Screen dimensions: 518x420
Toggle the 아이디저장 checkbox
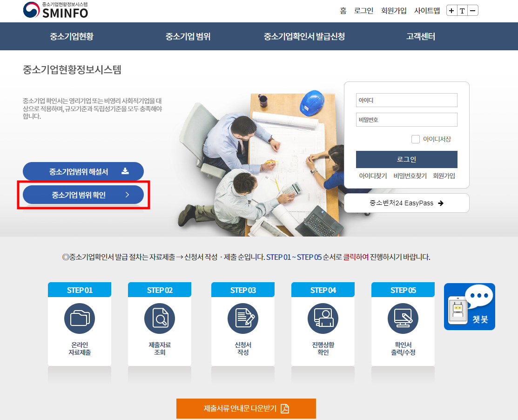415,139
